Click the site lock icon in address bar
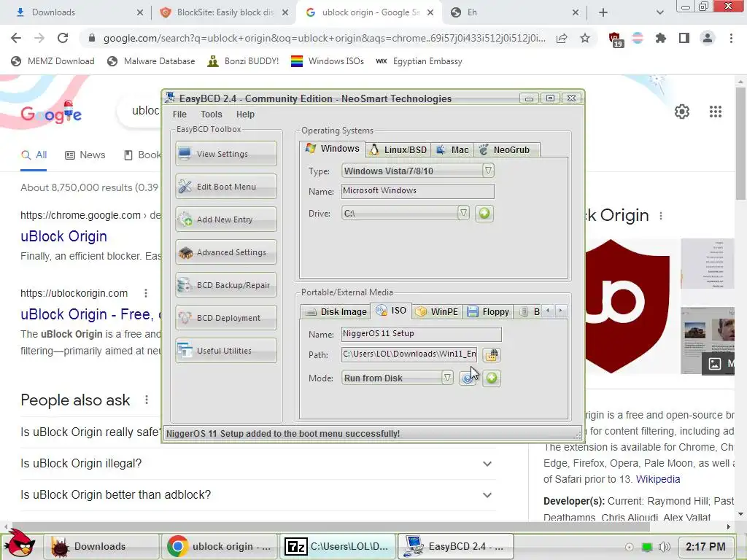Image resolution: width=747 pixels, height=560 pixels. pos(92,38)
